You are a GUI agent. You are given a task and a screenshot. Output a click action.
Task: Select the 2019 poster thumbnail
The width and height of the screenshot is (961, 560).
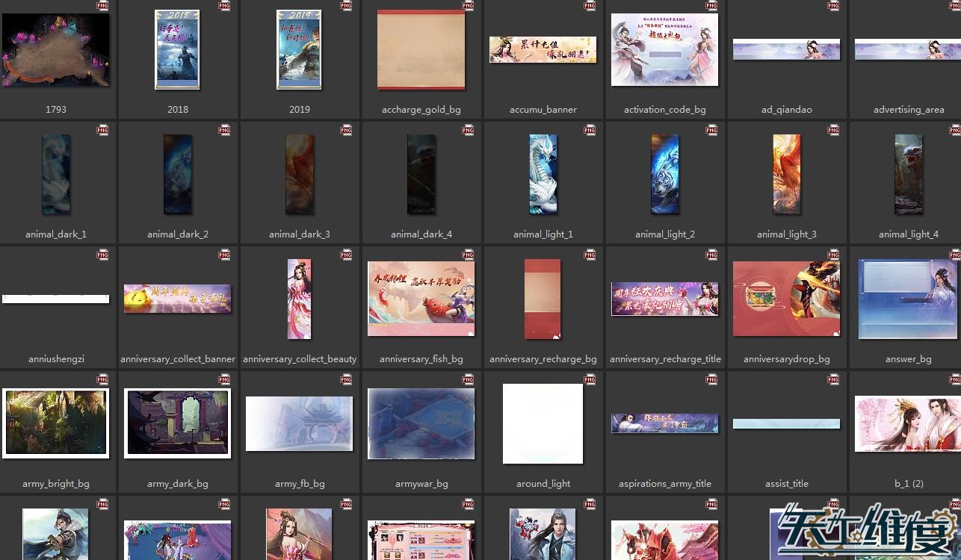pyautogui.click(x=299, y=50)
